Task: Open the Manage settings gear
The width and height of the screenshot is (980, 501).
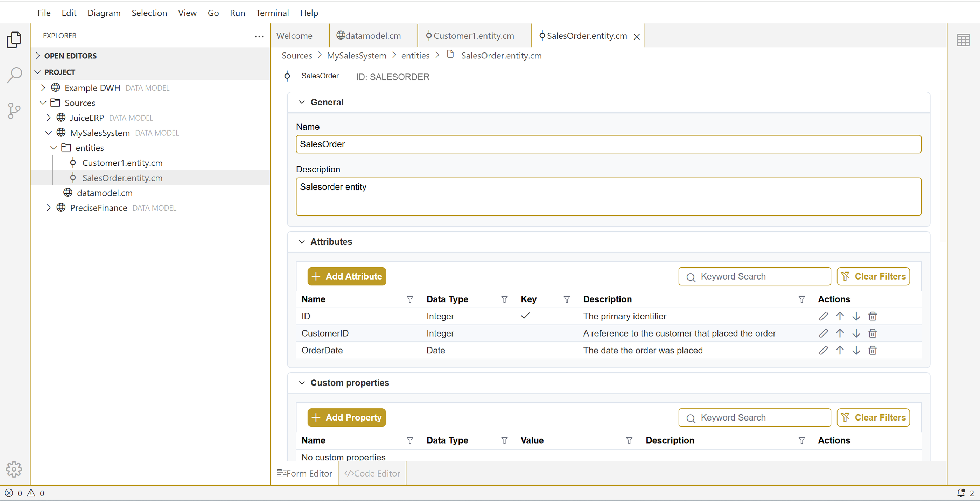Action: click(x=14, y=469)
